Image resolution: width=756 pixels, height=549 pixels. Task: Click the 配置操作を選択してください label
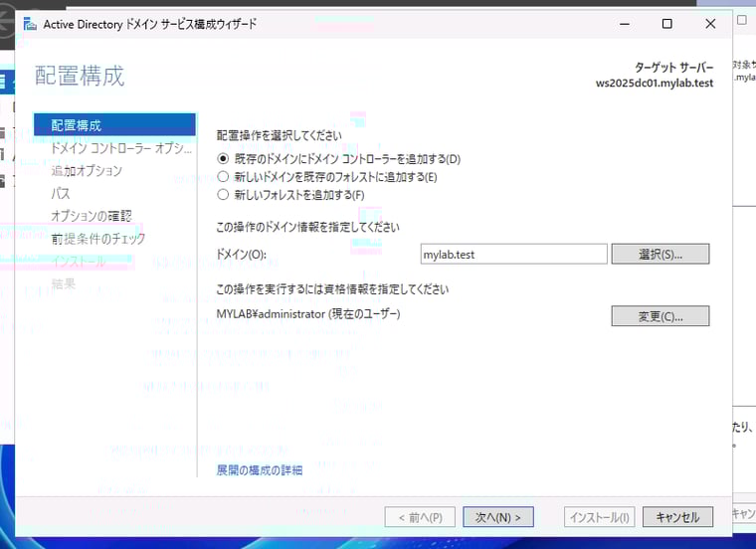point(280,135)
